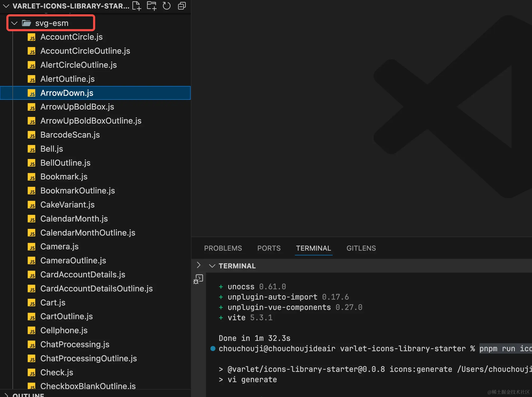The height and width of the screenshot is (397, 532).
Task: Click the JS icon of Bell.js
Action: coord(32,149)
